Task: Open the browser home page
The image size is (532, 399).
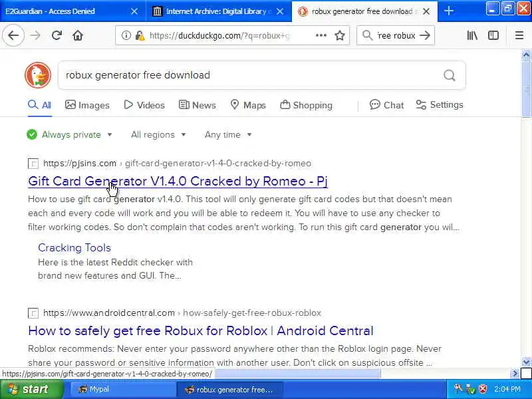Action: click(x=78, y=35)
